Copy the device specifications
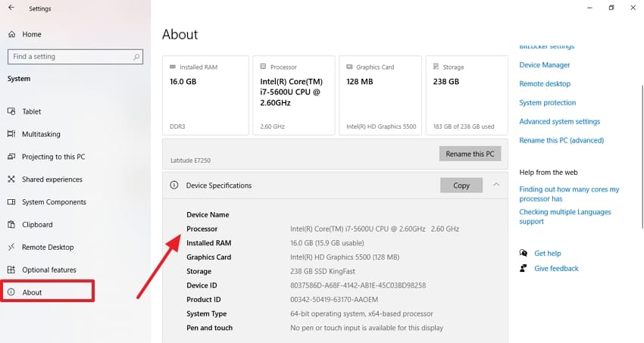Image resolution: width=644 pixels, height=343 pixels. point(461,186)
